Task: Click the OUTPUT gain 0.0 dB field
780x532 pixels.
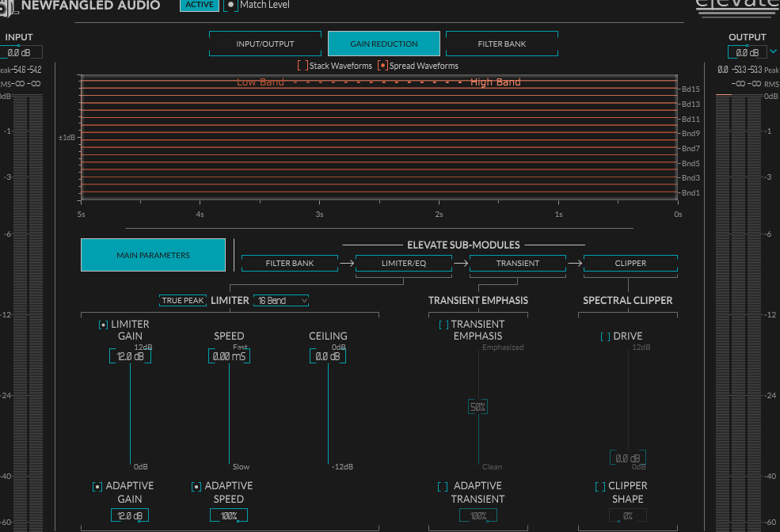Action: 748,52
